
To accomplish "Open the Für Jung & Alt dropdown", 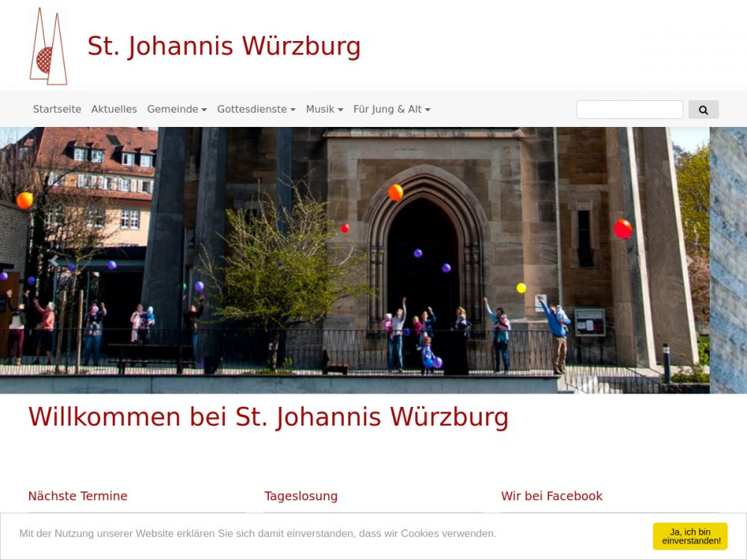I will (x=391, y=109).
